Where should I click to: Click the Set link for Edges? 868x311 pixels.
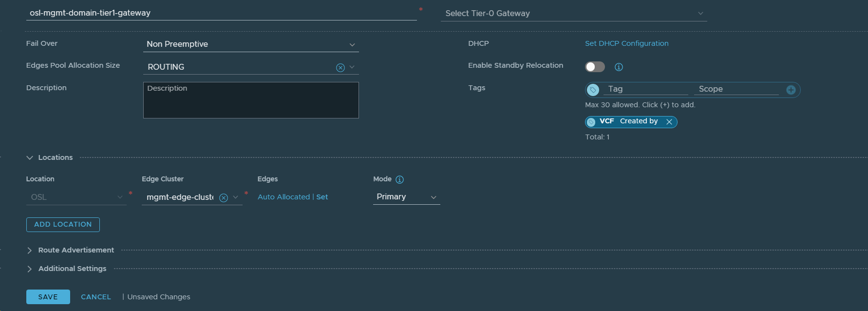click(322, 197)
